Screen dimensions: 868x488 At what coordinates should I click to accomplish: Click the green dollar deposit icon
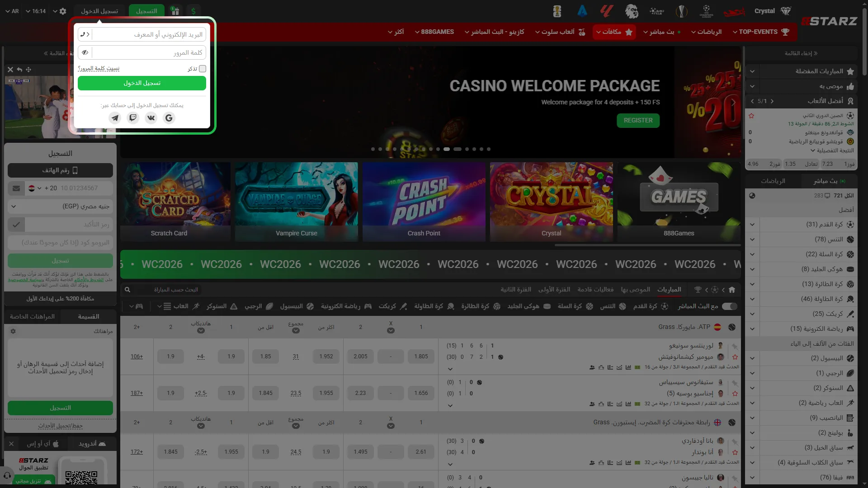pos(193,11)
